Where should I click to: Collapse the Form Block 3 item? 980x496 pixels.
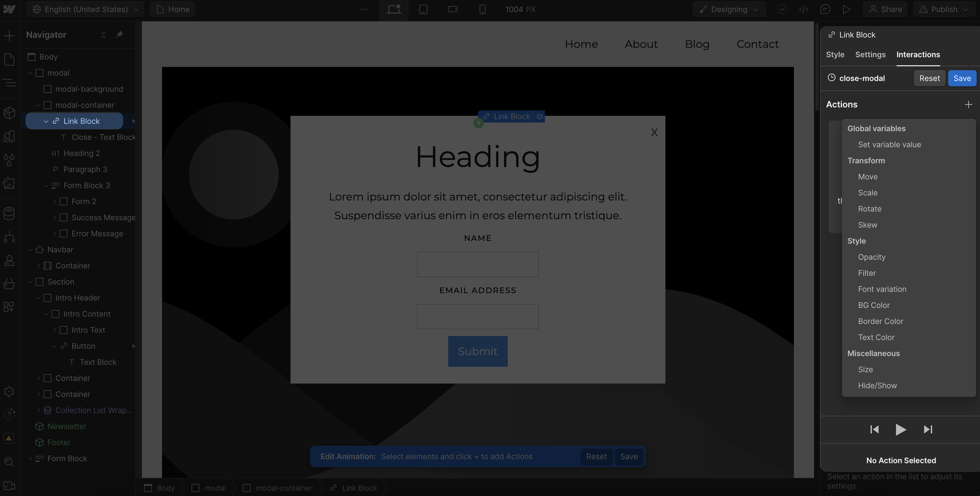[46, 186]
